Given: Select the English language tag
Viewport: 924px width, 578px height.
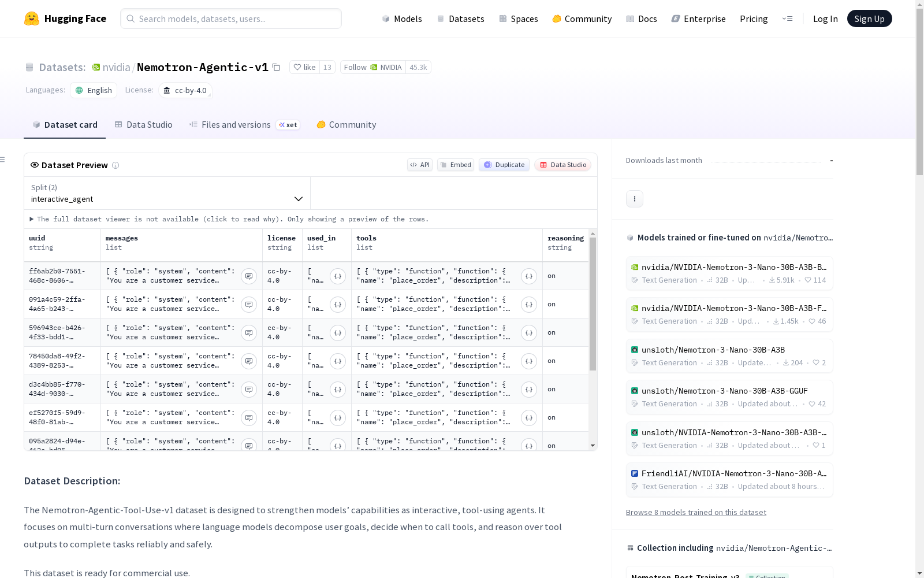Looking at the screenshot, I should click(94, 90).
